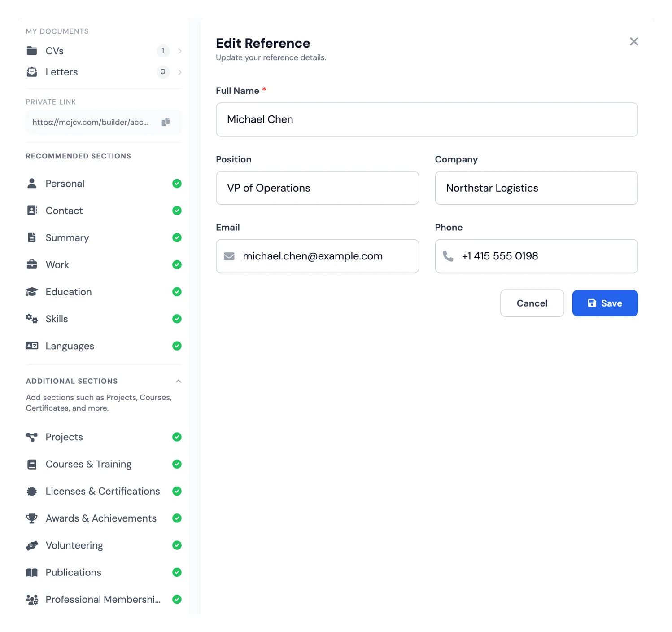
Task: Click the Email input field
Action: coord(317,256)
